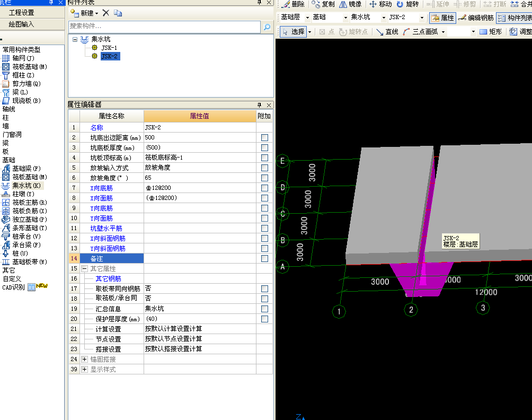Delete component using the X icon
Screen dimensions: 532x420
(106, 13)
